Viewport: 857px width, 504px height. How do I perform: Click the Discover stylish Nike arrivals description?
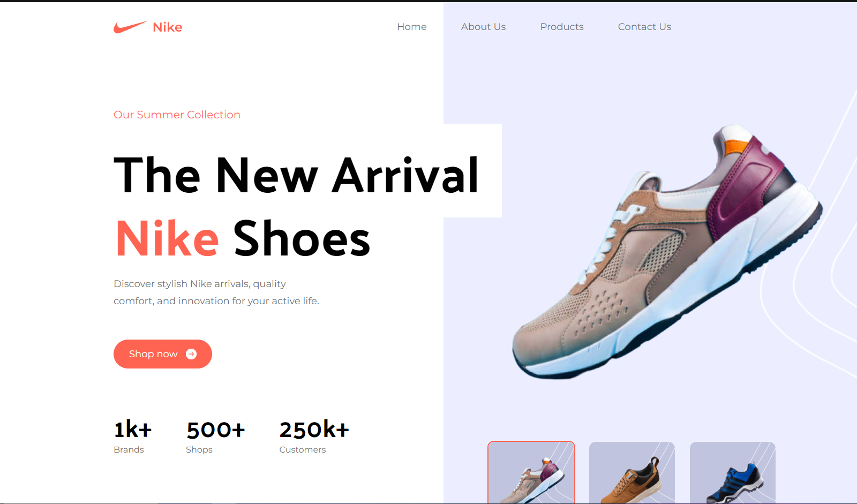[216, 292]
